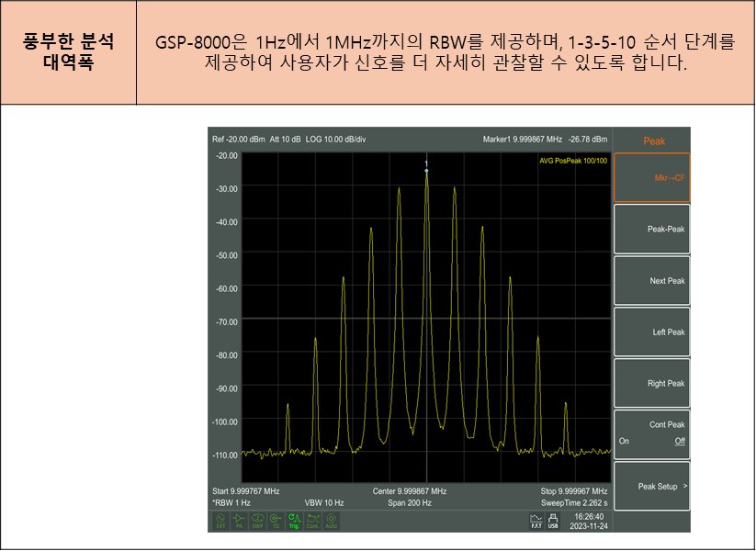Click Marker 1 diamond on trace peak
756x551 pixels.
pos(426,171)
